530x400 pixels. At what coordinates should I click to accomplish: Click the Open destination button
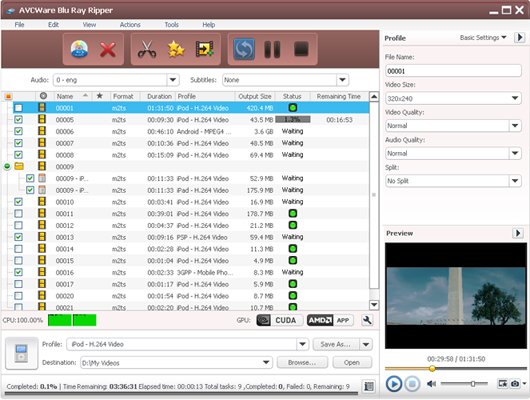352,362
